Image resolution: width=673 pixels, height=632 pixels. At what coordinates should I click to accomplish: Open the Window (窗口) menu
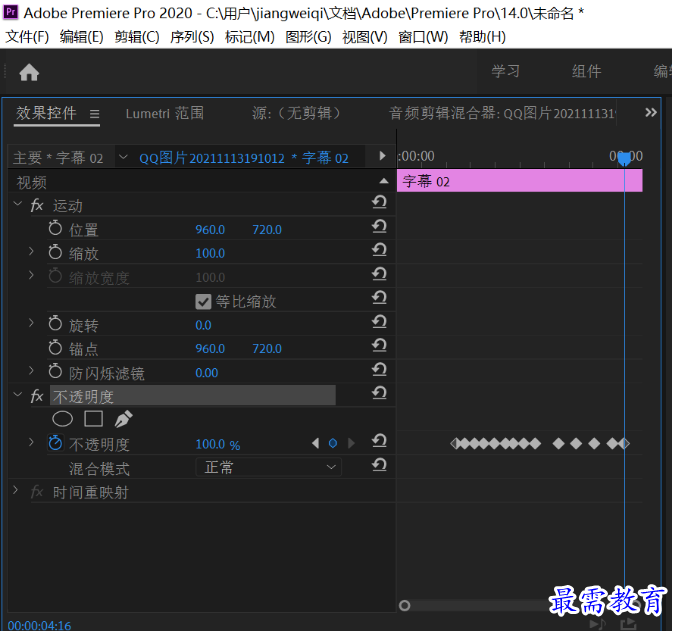pyautogui.click(x=423, y=37)
